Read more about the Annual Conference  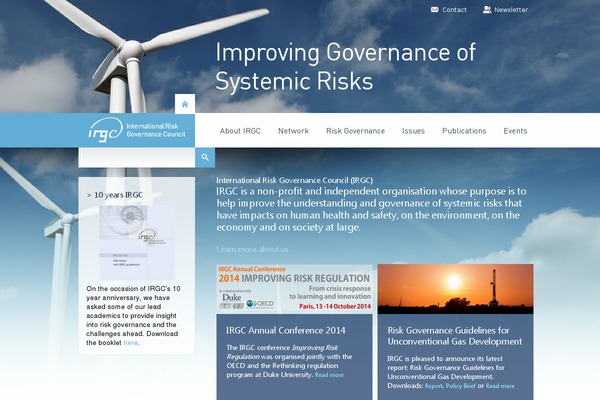click(x=329, y=375)
